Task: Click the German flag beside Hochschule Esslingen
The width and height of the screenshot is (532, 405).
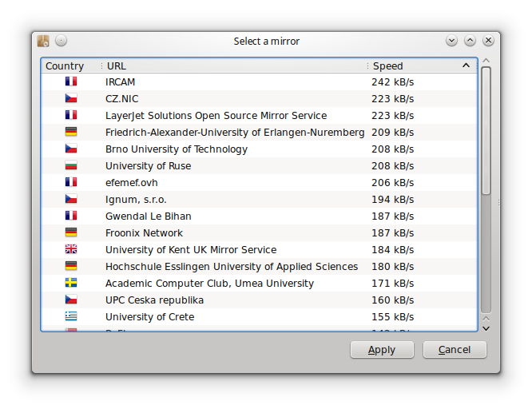Action: tap(71, 266)
